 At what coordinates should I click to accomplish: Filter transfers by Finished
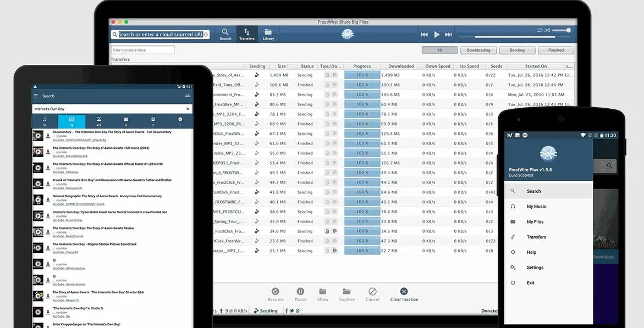coord(555,50)
